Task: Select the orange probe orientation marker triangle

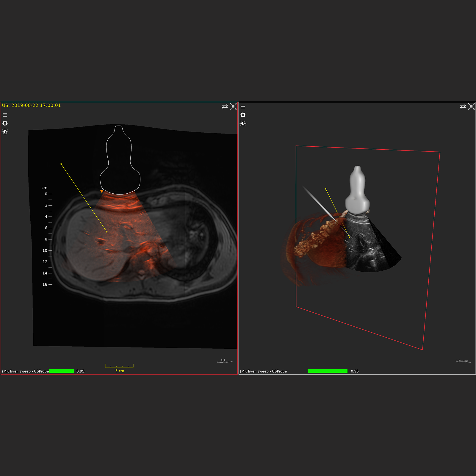Action: pyautogui.click(x=102, y=191)
